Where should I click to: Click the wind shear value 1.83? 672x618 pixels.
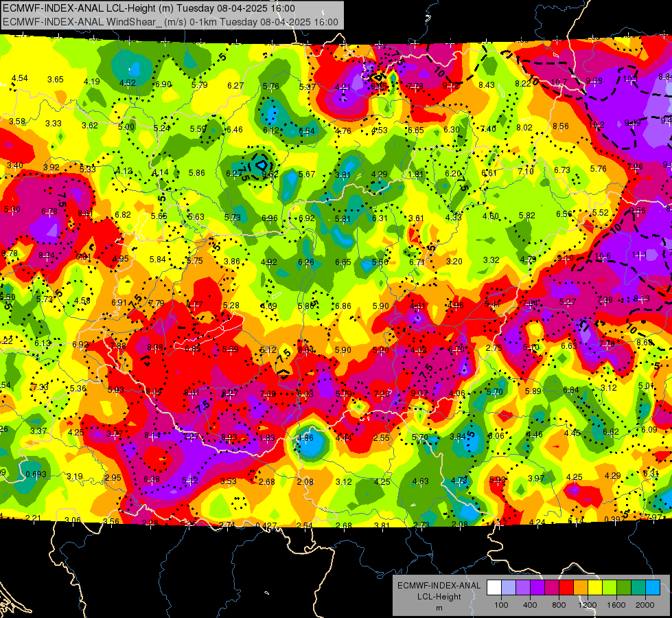click(267, 438)
